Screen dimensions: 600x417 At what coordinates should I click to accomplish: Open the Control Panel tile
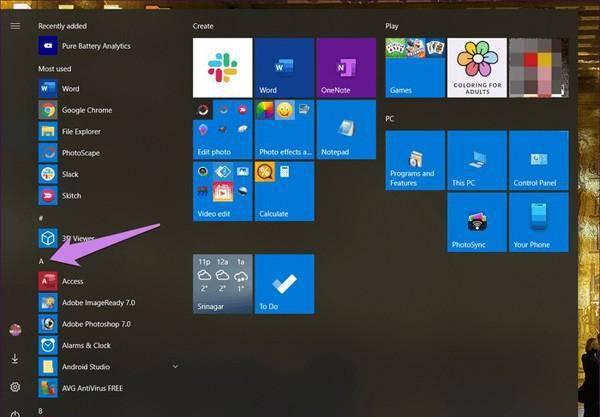[539, 160]
